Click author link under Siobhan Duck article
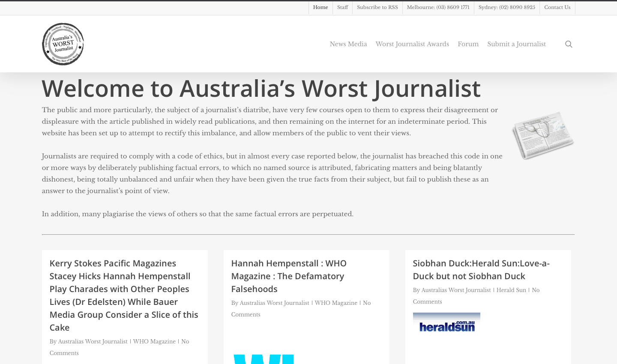Image resolution: width=617 pixels, height=364 pixels. pyautogui.click(x=456, y=290)
